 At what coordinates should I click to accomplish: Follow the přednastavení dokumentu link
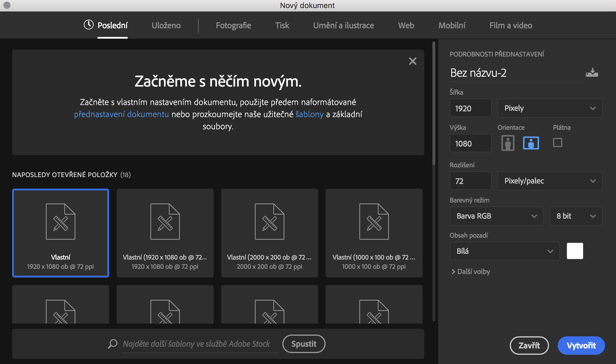[x=122, y=114]
